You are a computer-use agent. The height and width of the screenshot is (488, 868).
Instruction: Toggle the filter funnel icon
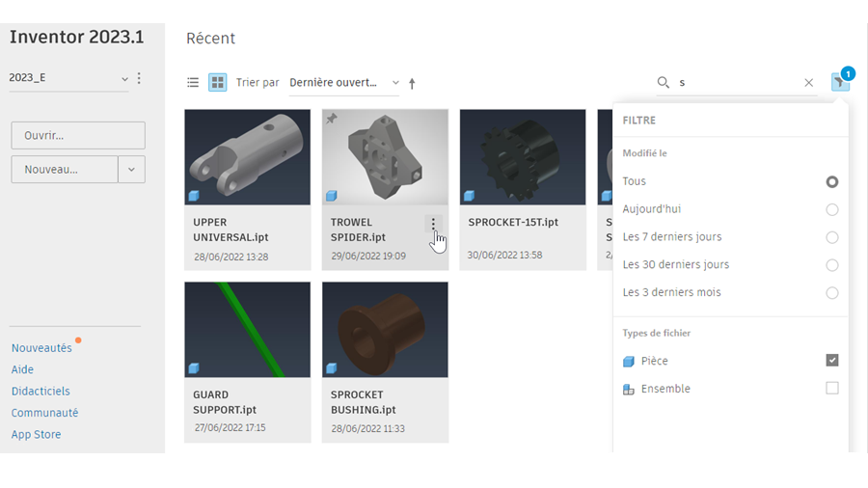839,82
